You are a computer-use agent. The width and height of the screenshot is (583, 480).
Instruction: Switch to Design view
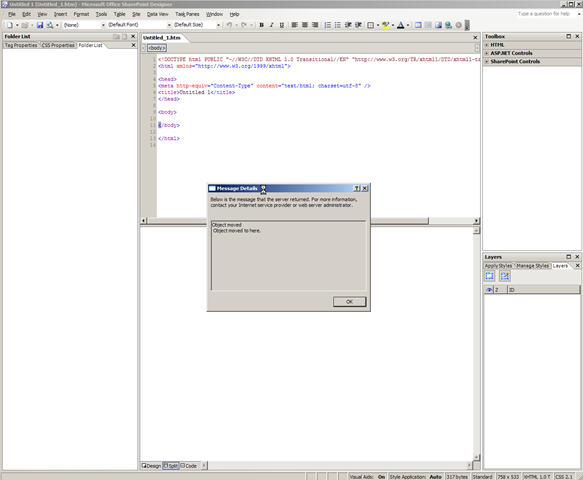[x=151, y=465]
